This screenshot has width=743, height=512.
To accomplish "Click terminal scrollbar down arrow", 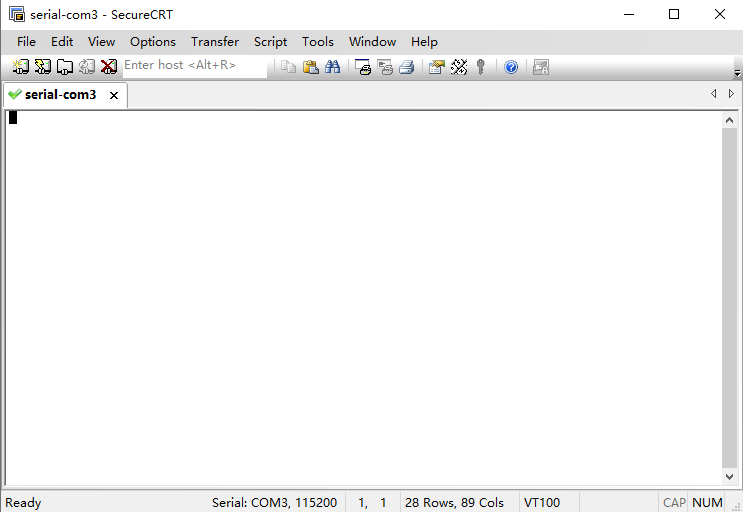I will point(730,477).
